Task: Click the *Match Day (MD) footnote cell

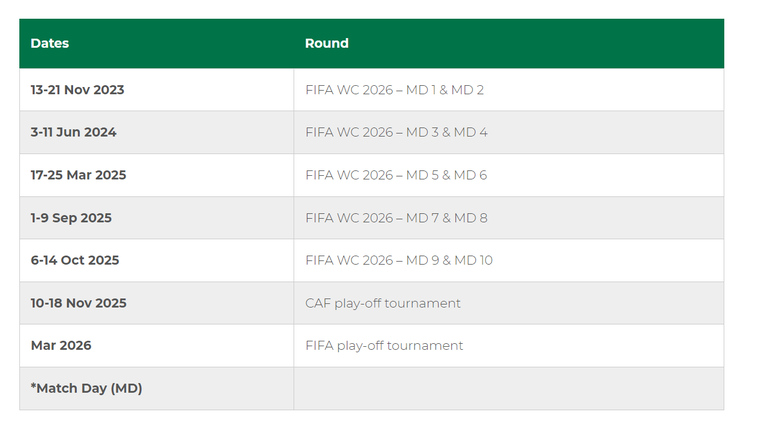Action: click(x=87, y=388)
